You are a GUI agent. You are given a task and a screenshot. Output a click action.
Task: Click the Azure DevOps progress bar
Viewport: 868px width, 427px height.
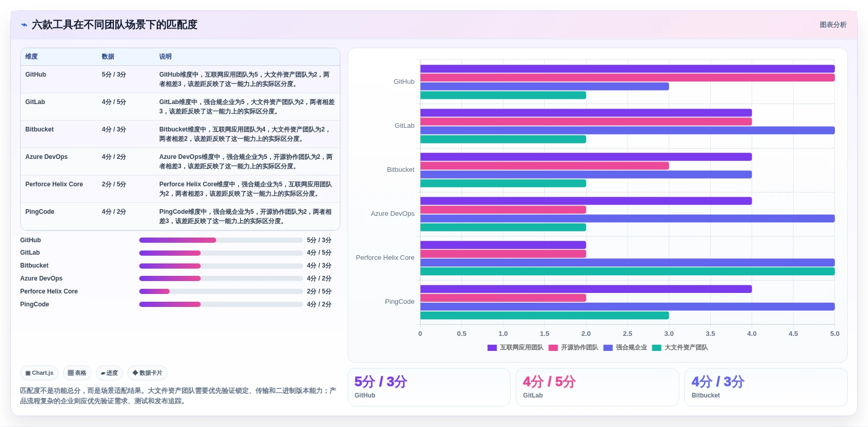tap(221, 278)
